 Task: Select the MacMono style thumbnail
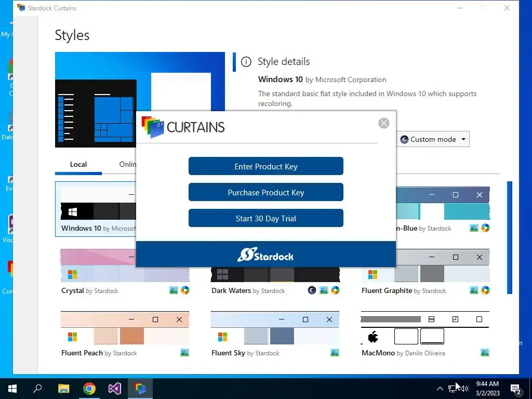(x=425, y=328)
